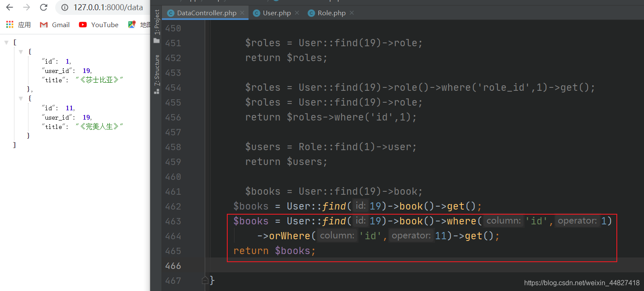Click the address bar URL 127.0.0.1:8000/data
The height and width of the screenshot is (291, 644).
(x=108, y=7)
